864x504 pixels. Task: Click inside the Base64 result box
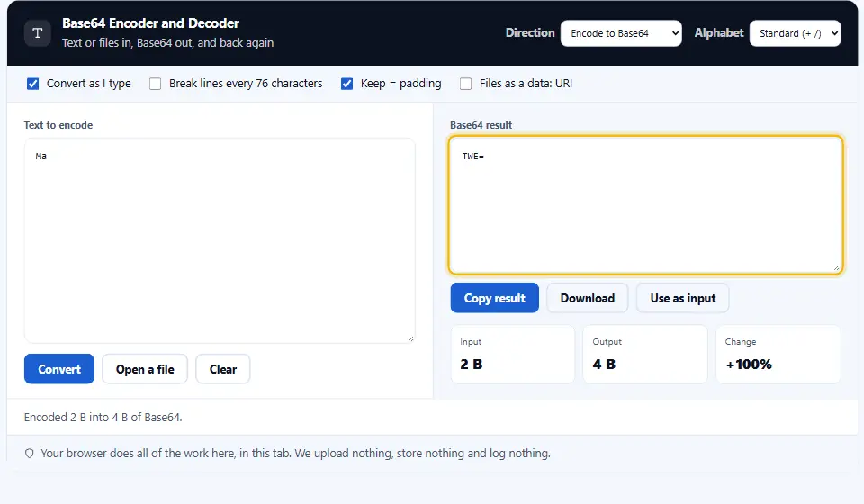click(646, 205)
